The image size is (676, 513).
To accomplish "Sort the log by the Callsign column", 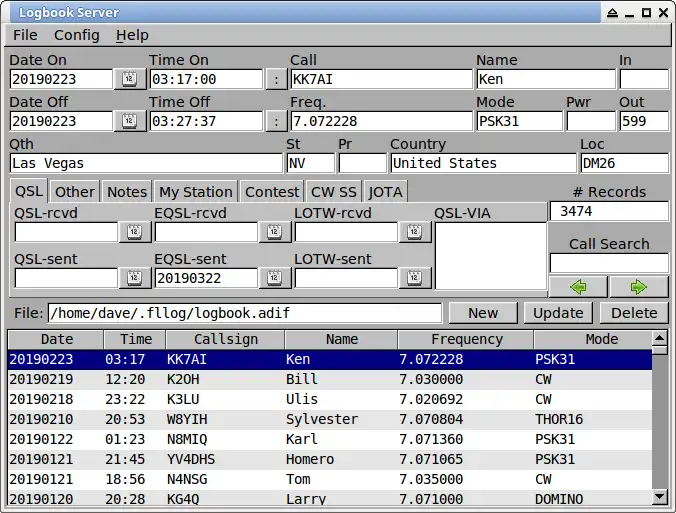I will pyautogui.click(x=226, y=339).
